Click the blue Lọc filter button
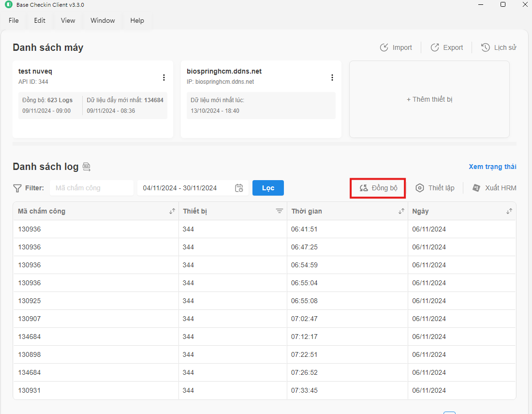This screenshot has height=414, width=532. [x=268, y=188]
